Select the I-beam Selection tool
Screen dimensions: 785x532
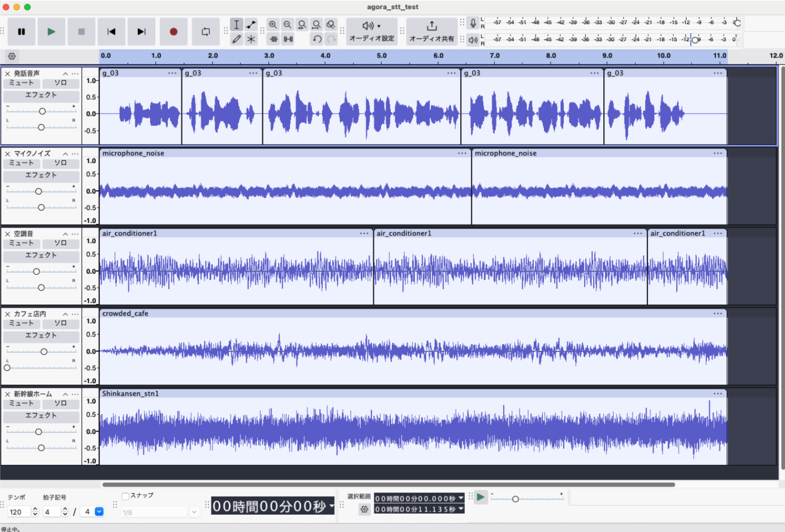(236, 25)
